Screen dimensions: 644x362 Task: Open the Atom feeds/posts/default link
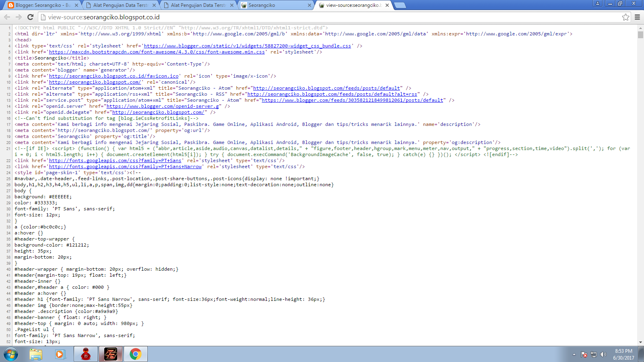point(326,88)
